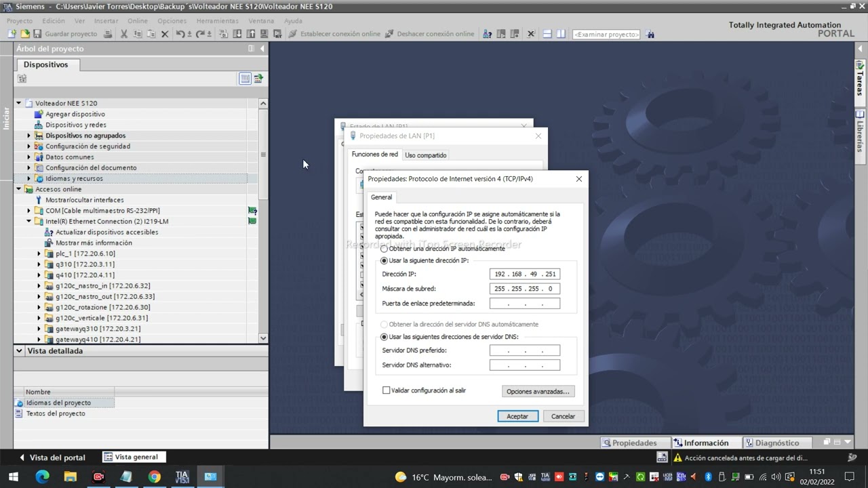Click the Aceptar button

517,416
